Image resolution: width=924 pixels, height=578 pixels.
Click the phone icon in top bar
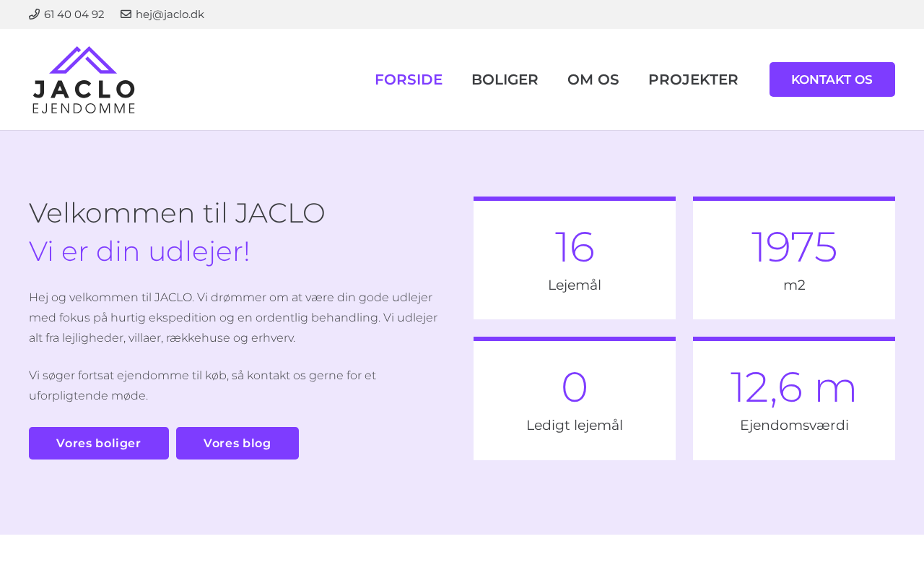pos(34,14)
